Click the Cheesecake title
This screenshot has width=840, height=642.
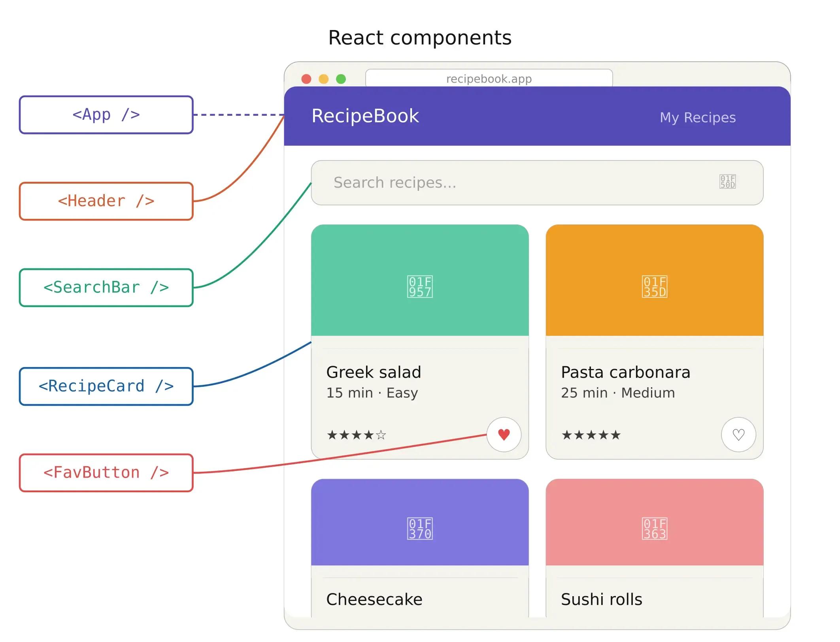(374, 599)
